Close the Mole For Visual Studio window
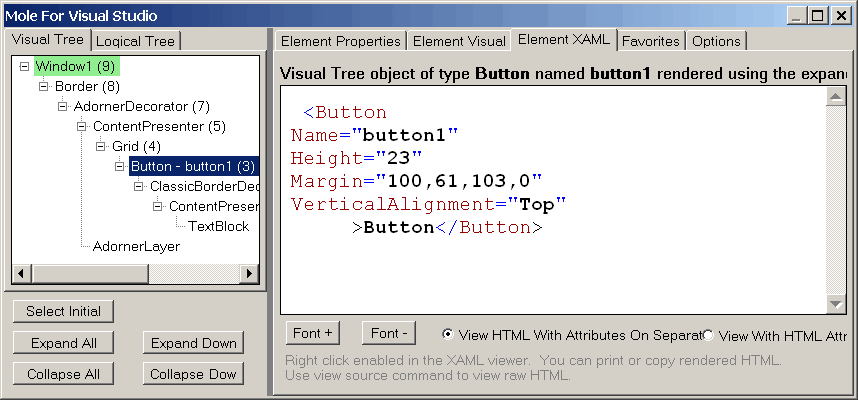The width and height of the screenshot is (858, 400). click(x=840, y=16)
